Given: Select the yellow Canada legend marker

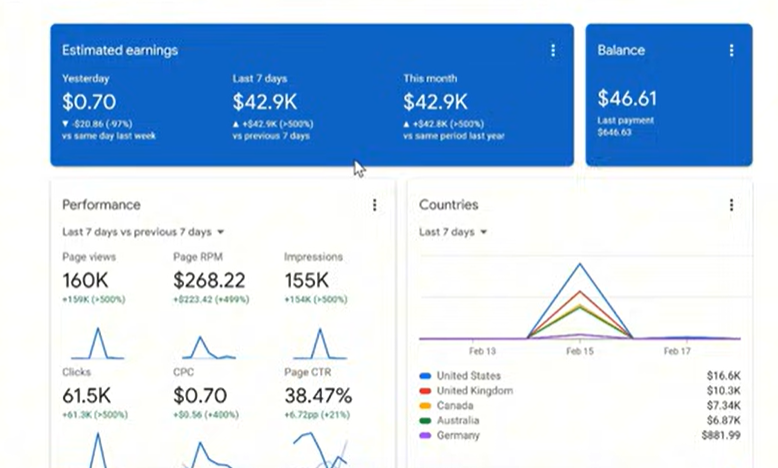Looking at the screenshot, I should (x=425, y=406).
